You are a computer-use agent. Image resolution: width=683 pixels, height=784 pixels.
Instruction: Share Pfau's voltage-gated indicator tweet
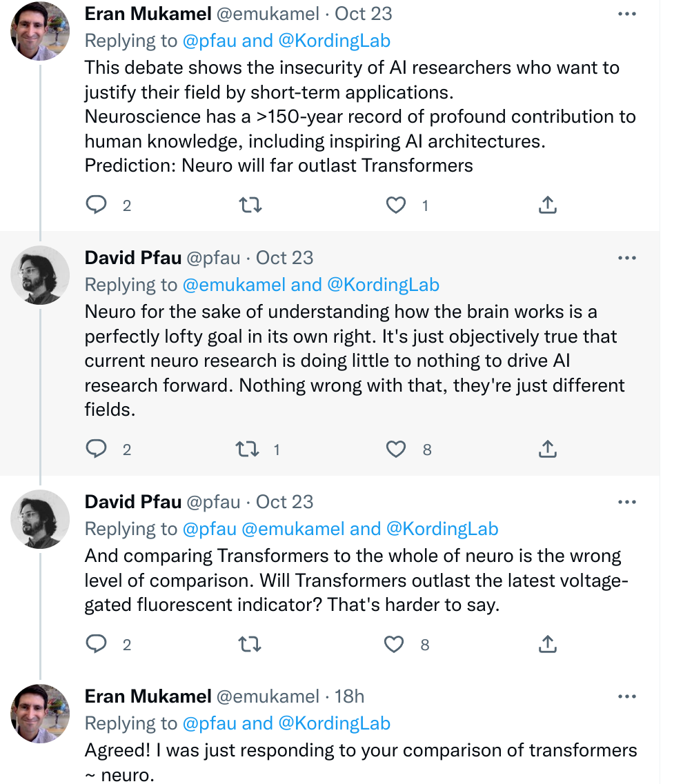(547, 644)
